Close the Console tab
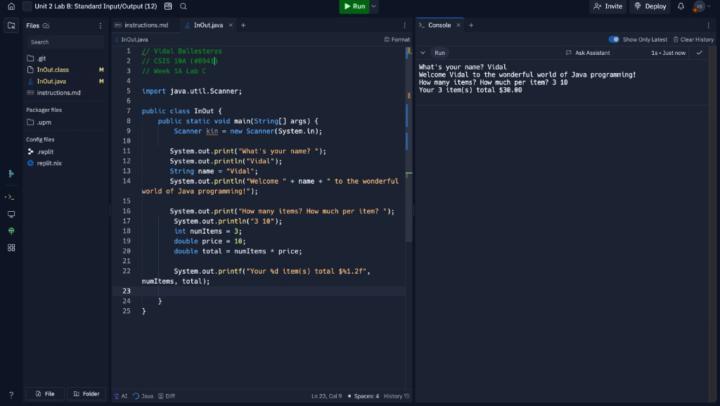 tap(458, 25)
